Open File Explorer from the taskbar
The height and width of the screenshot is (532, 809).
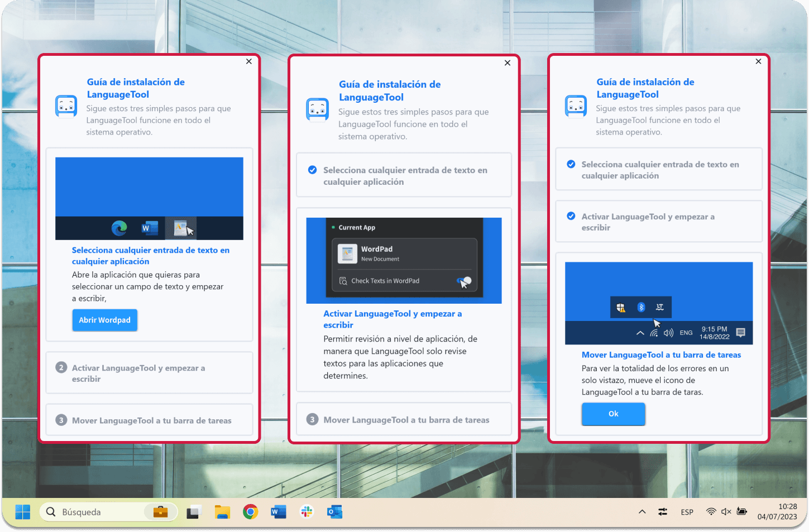(222, 512)
